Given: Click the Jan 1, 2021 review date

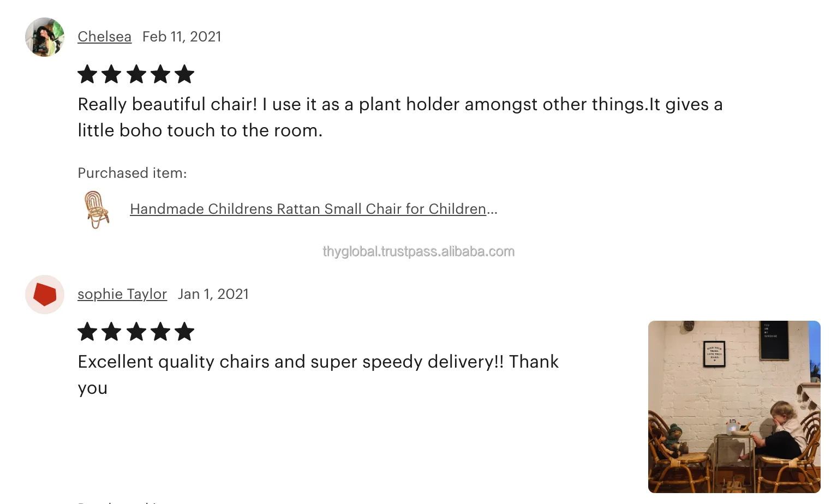Looking at the screenshot, I should point(213,294).
